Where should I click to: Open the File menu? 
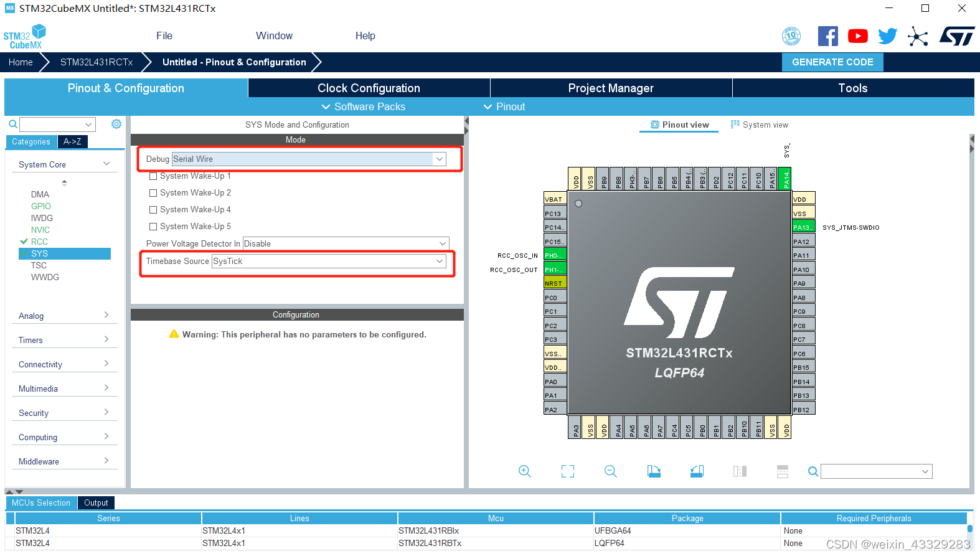tap(164, 35)
